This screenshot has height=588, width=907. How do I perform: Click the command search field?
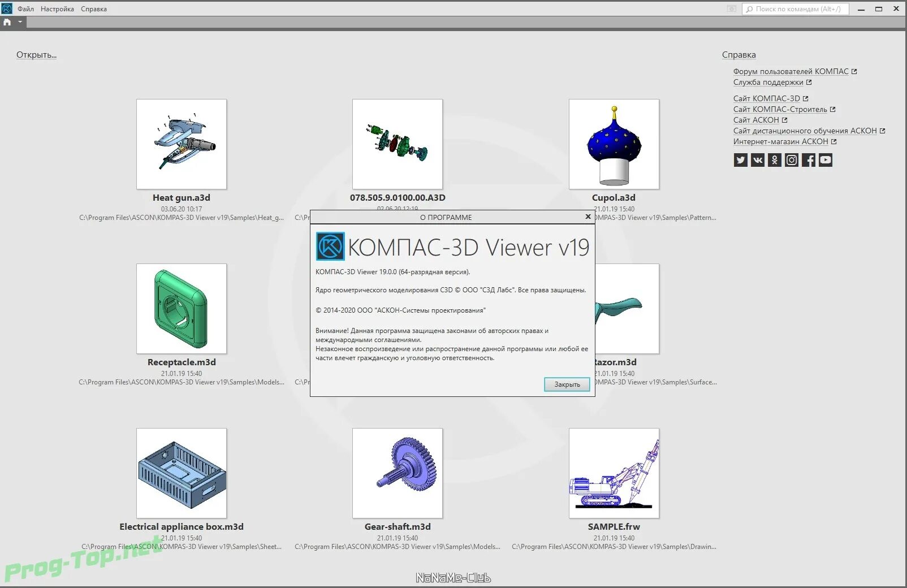pyautogui.click(x=796, y=9)
